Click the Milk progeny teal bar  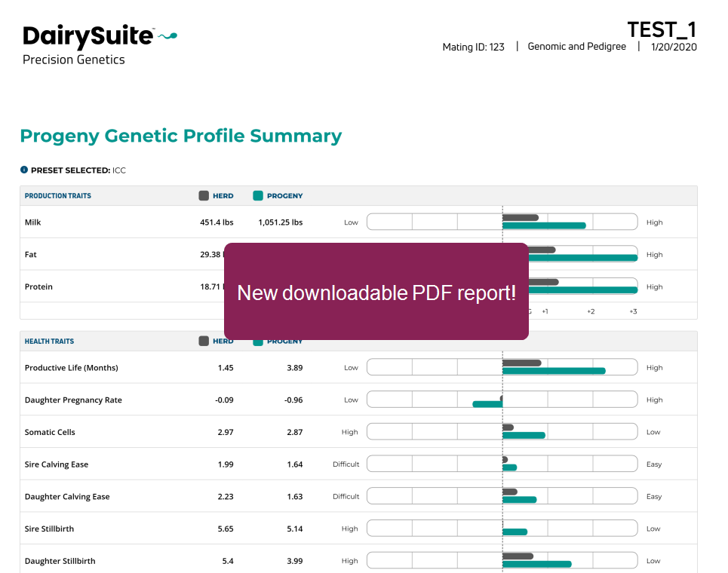543,225
